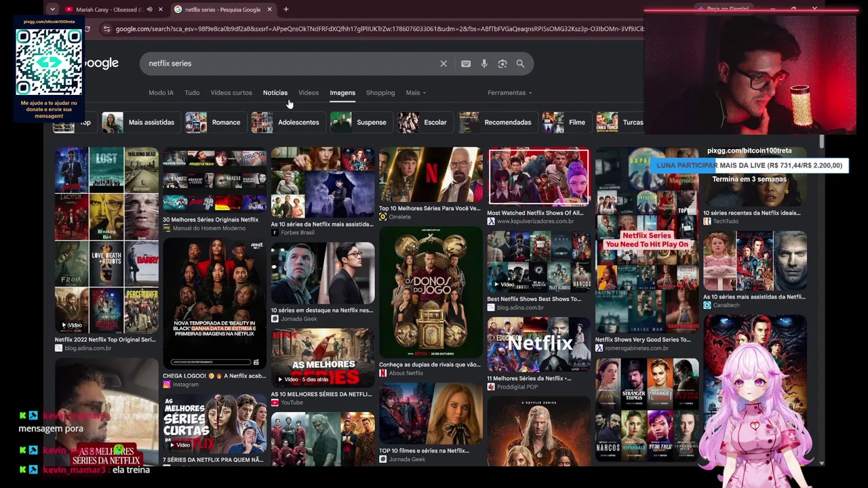This screenshot has width=868, height=488.
Task: Open 'Netflix 2022 Netflix Top Original' image
Action: pos(106,241)
